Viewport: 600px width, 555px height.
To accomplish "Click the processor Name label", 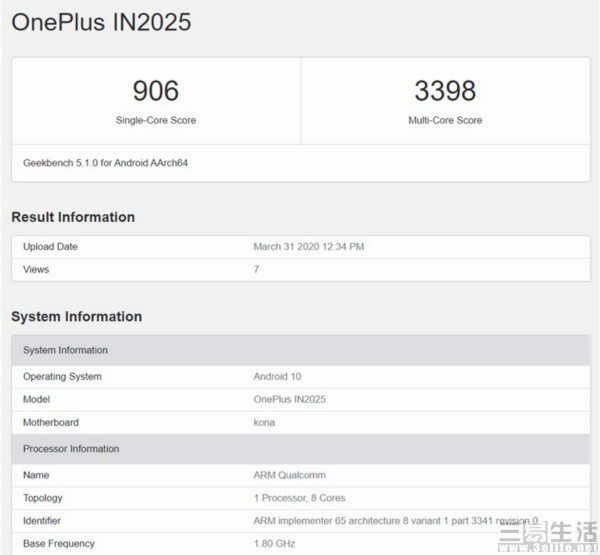I will click(x=36, y=475).
